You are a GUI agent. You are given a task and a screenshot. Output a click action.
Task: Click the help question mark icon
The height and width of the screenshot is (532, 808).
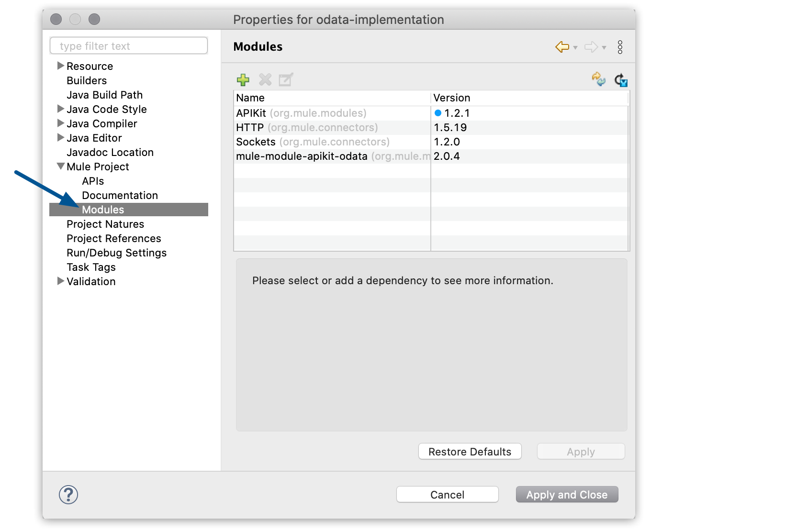point(68,495)
